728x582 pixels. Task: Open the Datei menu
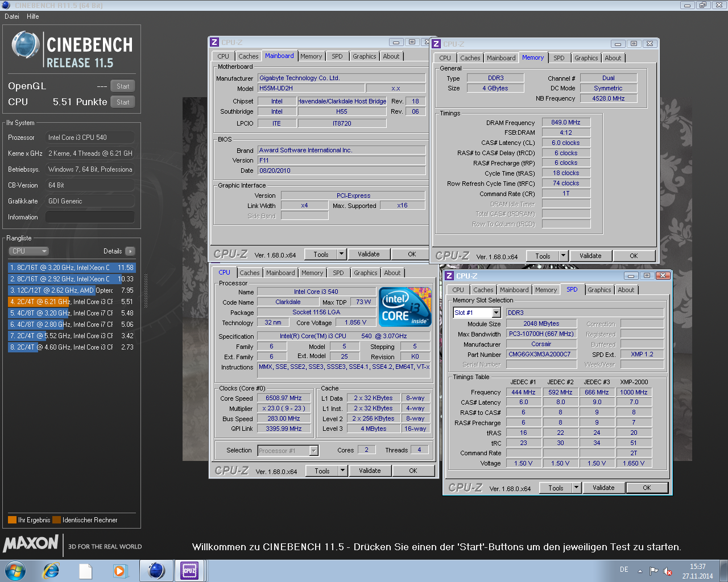click(x=12, y=16)
